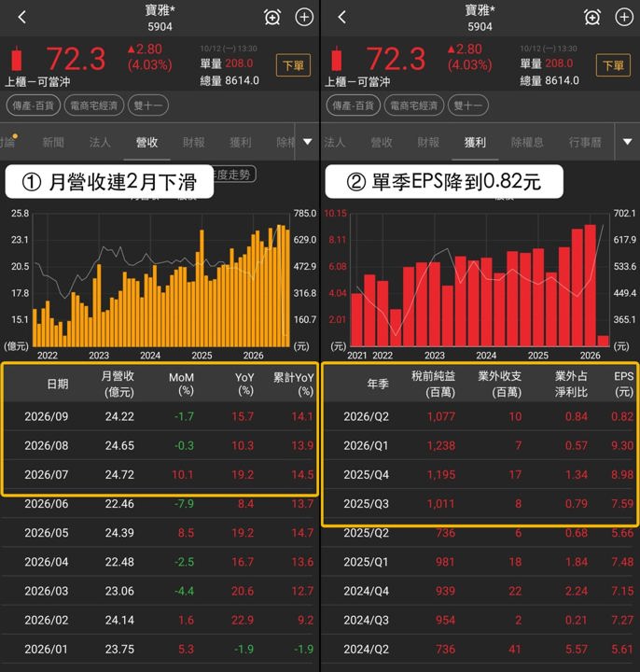Select the 2025/Q3 quarter row label

pos(367,504)
